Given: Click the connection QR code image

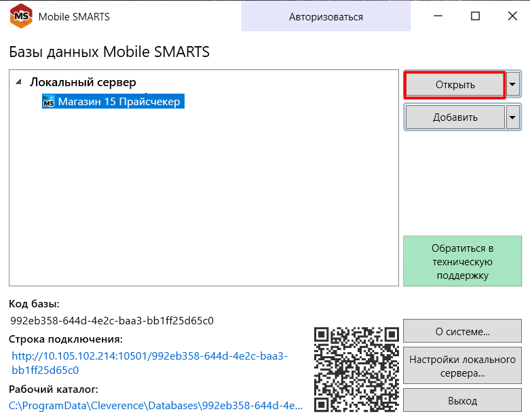Looking at the screenshot, I should pos(356,369).
